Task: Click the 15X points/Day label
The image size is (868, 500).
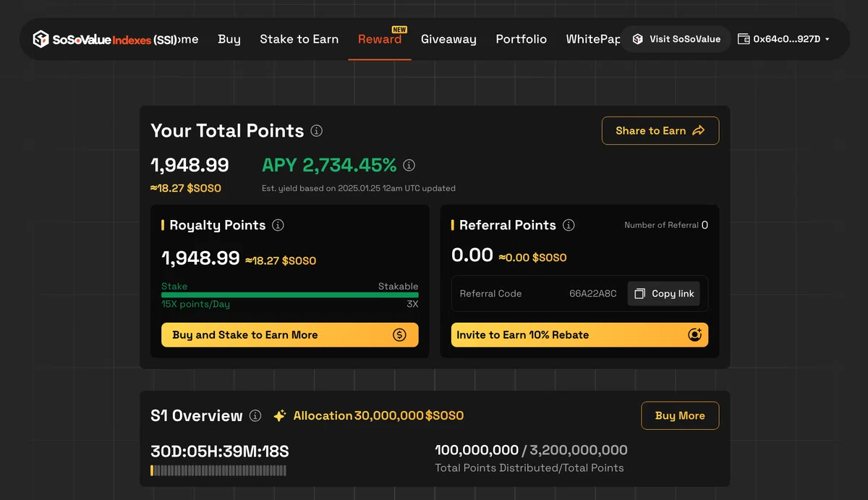Action: tap(195, 305)
